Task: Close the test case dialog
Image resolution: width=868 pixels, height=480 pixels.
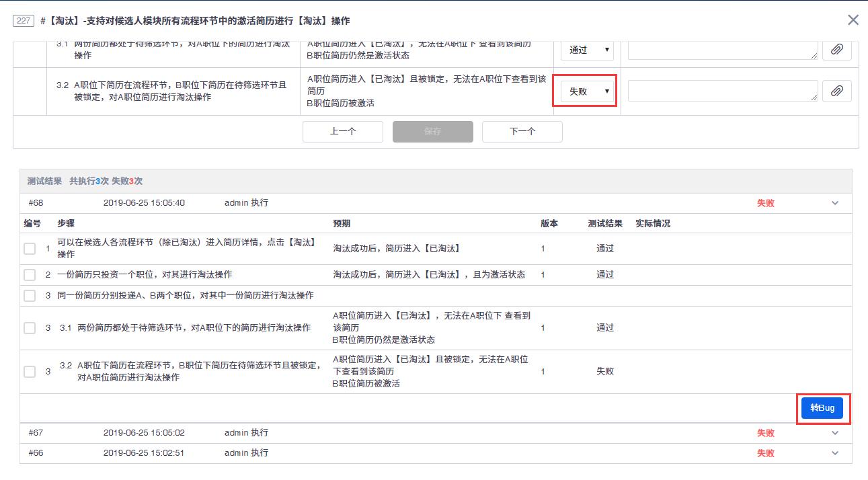Action: click(853, 20)
